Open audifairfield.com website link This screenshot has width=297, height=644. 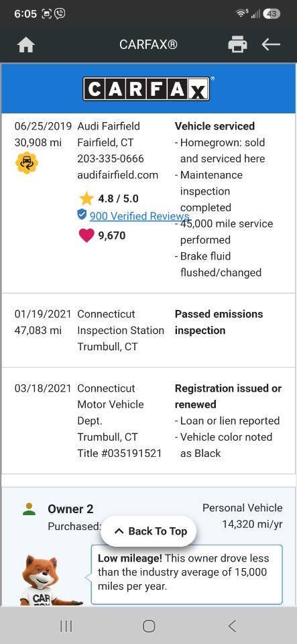pyautogui.click(x=118, y=175)
